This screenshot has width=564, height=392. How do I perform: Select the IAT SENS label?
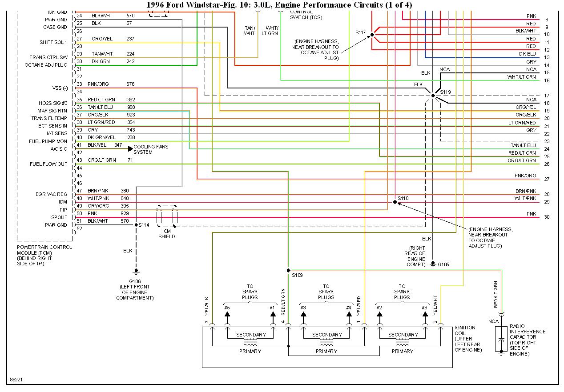pos(57,133)
